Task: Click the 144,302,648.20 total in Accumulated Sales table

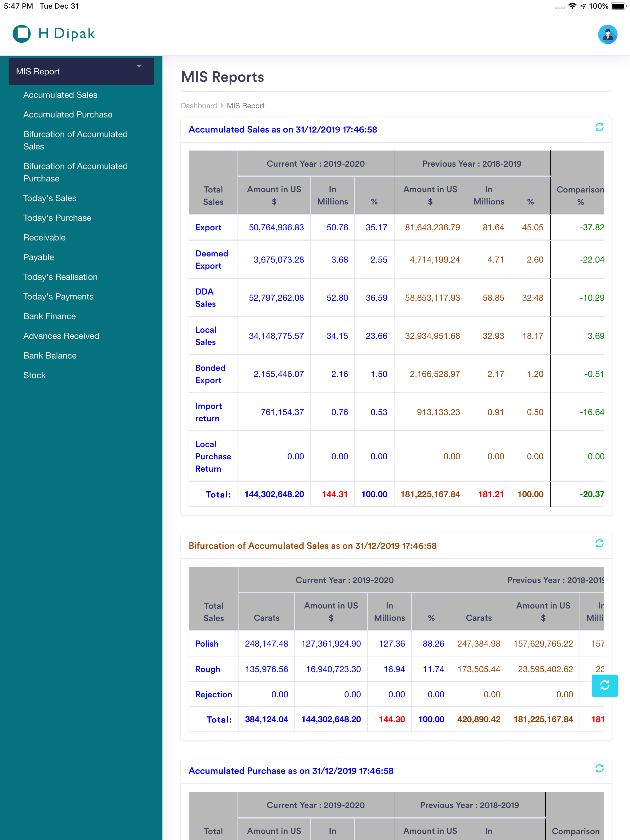Action: (x=274, y=494)
